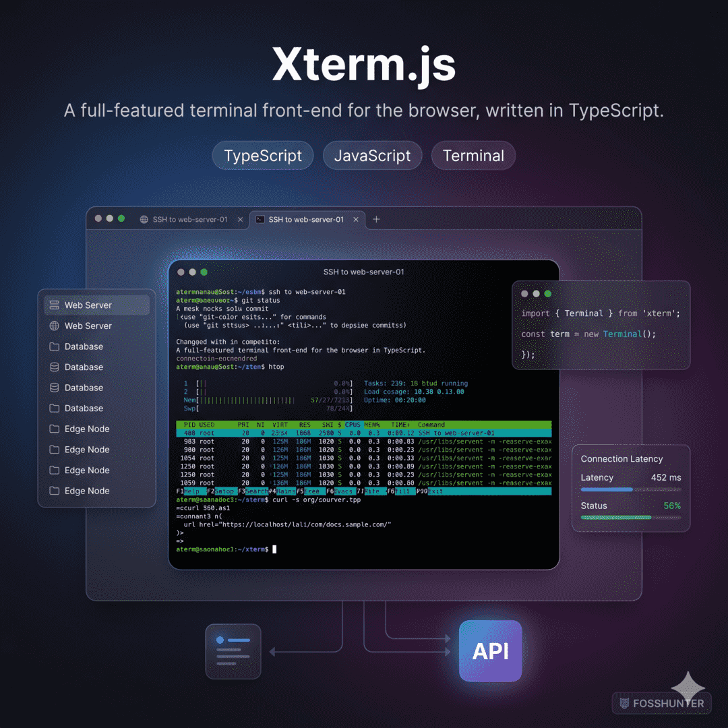The height and width of the screenshot is (728, 728).
Task: Select the process row with PID 980
Action: point(363,450)
